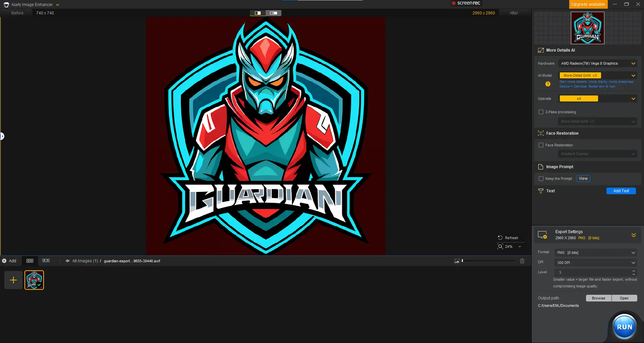Enable 2-Pass processing checkbox
The height and width of the screenshot is (343, 644).
[541, 112]
